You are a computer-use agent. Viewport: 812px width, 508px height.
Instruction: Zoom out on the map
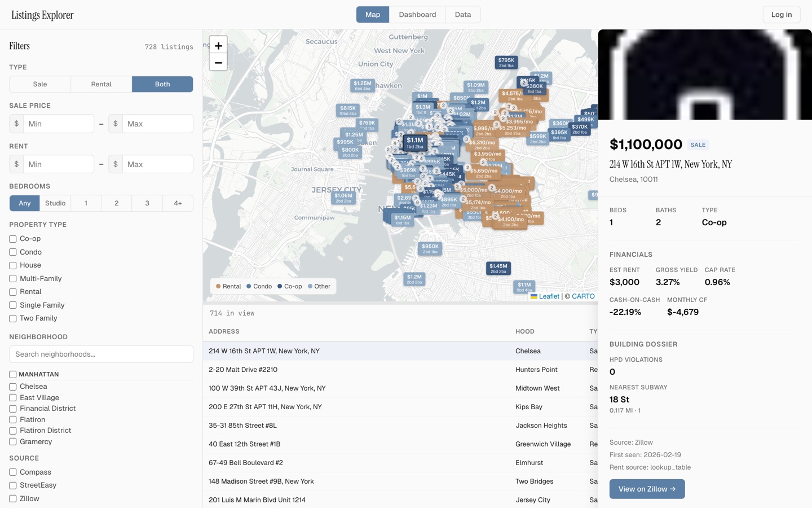218,62
